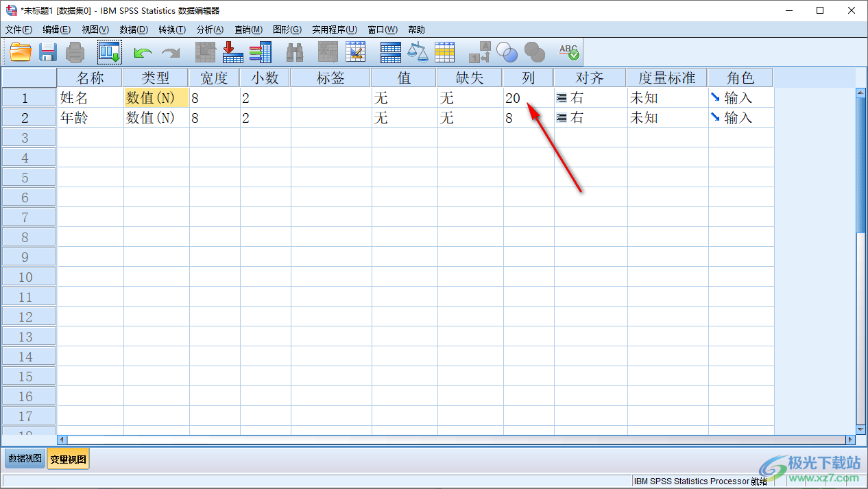
Task: Select row header 1
Action: (x=29, y=97)
